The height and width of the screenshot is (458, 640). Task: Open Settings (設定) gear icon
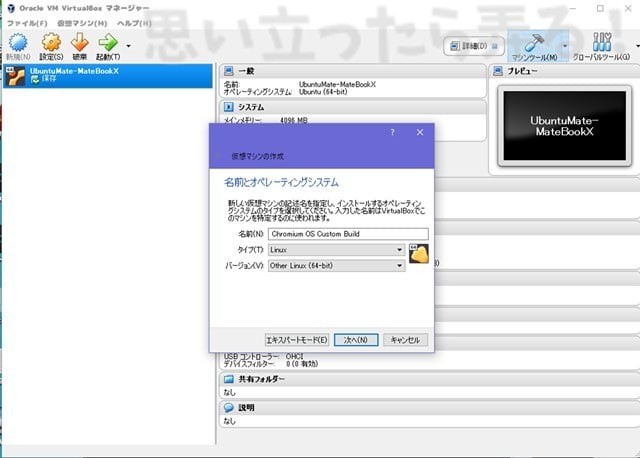point(51,43)
